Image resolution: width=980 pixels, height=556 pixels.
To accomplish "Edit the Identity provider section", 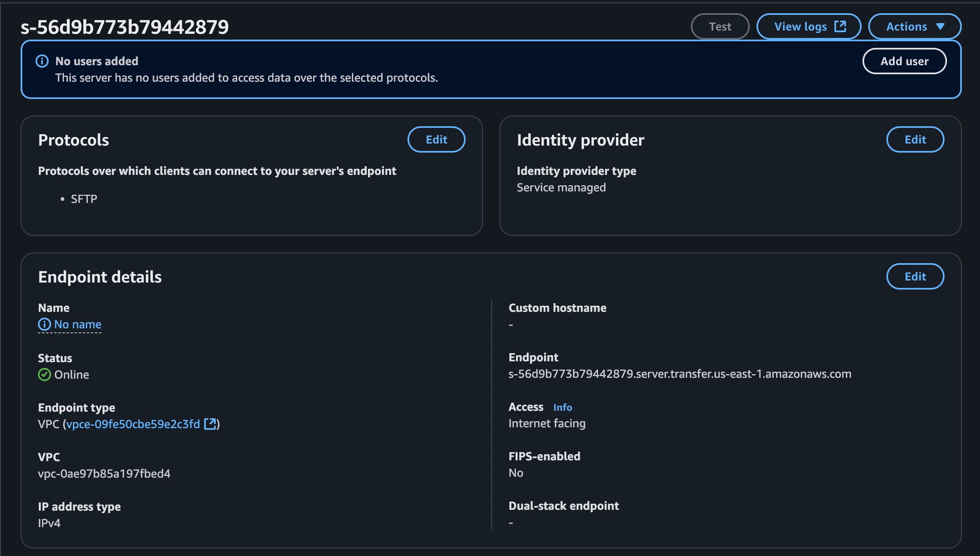I will click(x=915, y=139).
